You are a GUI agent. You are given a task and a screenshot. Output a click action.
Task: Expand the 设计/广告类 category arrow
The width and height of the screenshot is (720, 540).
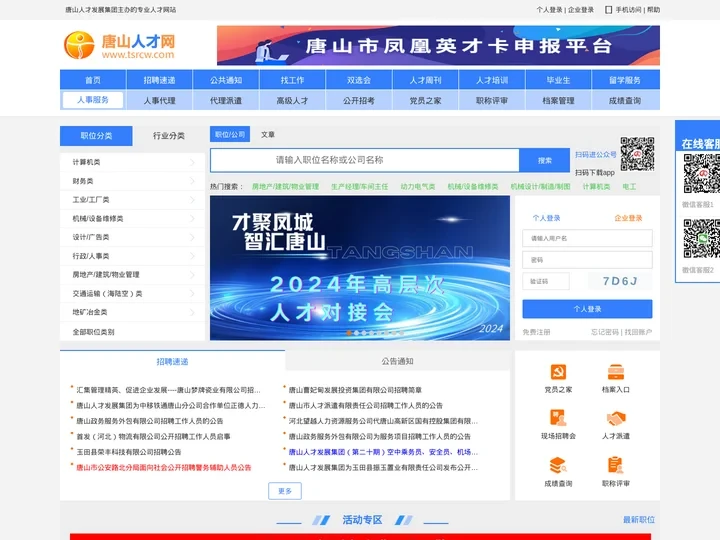pyautogui.click(x=192, y=237)
